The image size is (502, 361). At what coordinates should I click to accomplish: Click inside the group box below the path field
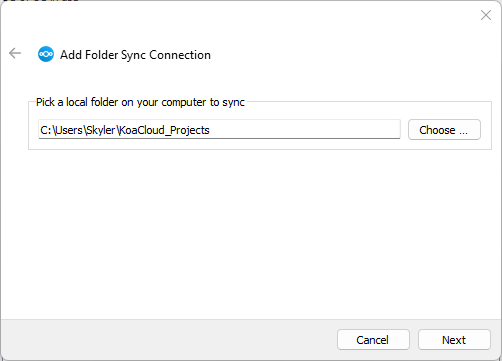(260, 144)
